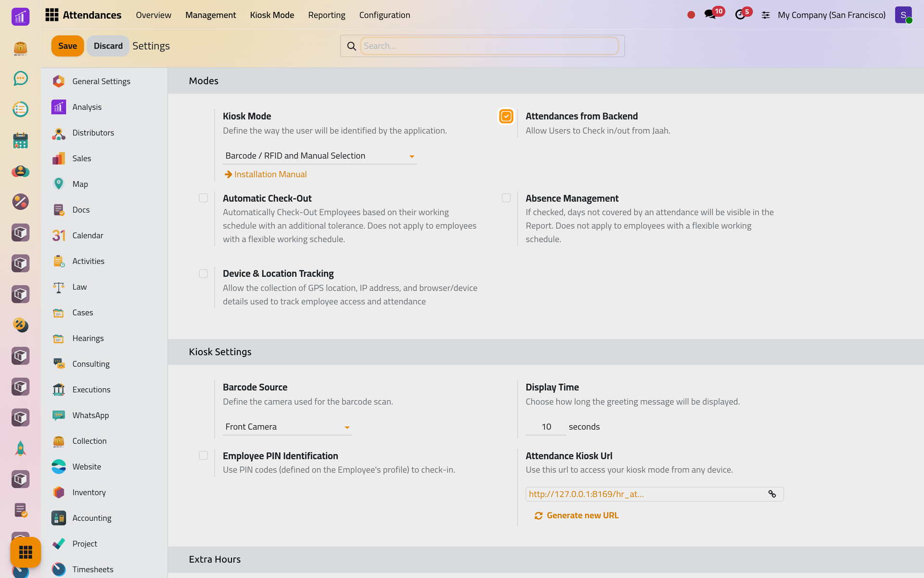Open the sliders settings icon in top bar

[766, 15]
